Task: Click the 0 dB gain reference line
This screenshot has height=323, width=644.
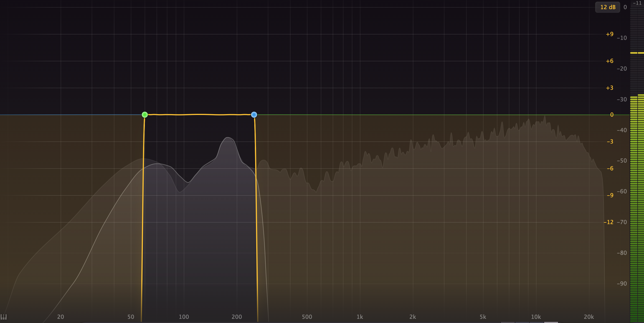Action: pyautogui.click(x=416, y=114)
